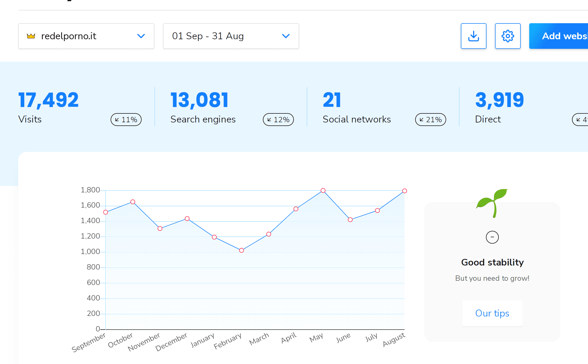Click the February data point on the chart
588x364 pixels.
click(242, 250)
